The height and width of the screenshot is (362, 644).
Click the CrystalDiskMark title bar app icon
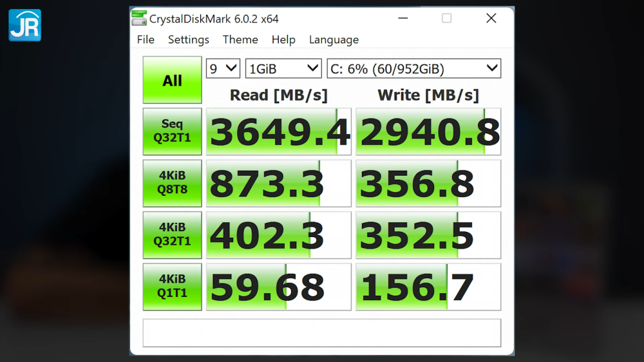point(139,19)
